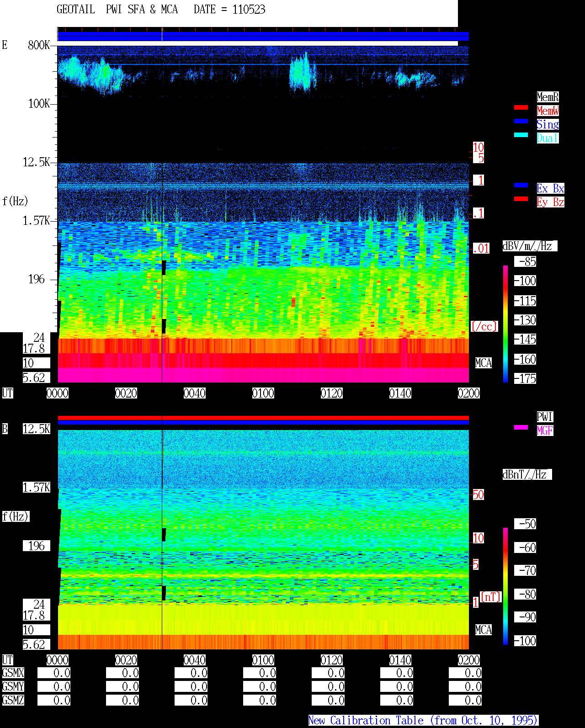Click the -60 color scale value

click(x=525, y=547)
